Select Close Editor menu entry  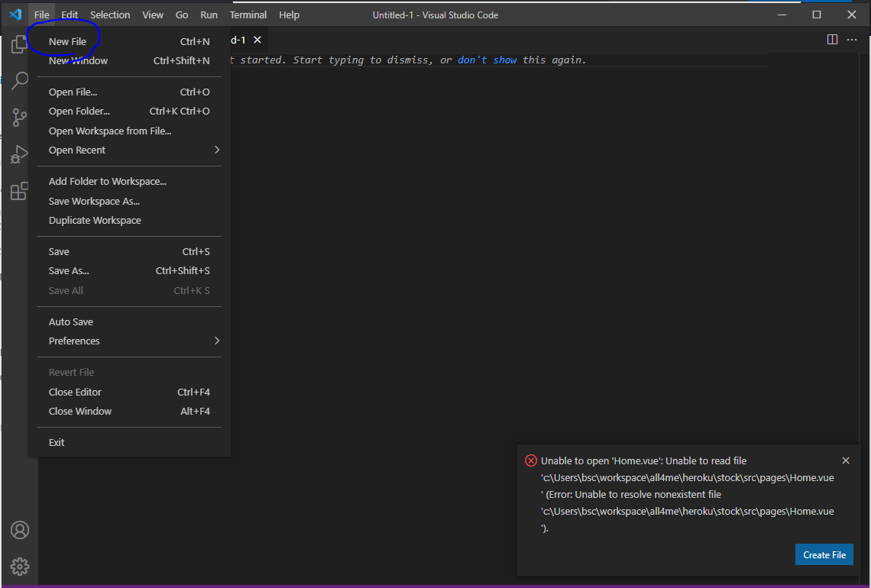(129, 392)
